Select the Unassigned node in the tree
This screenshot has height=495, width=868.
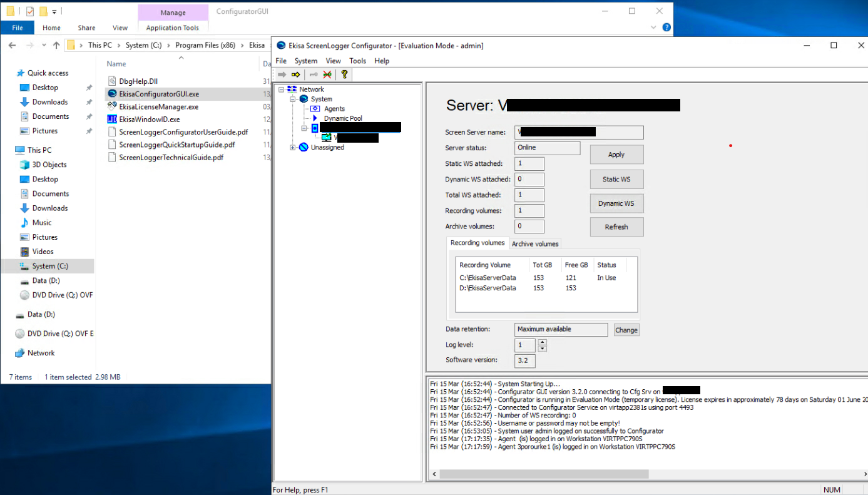pos(327,148)
